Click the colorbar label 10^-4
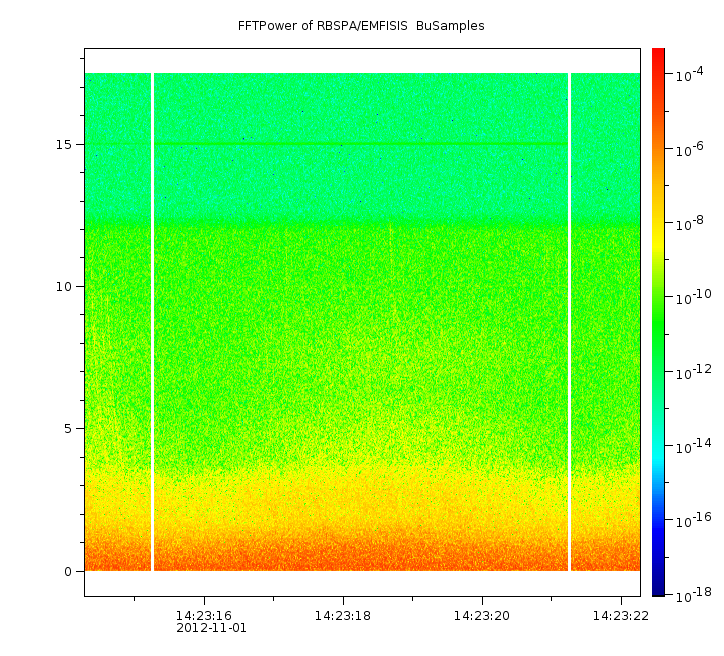This screenshot has height=656, width=724. (690, 74)
